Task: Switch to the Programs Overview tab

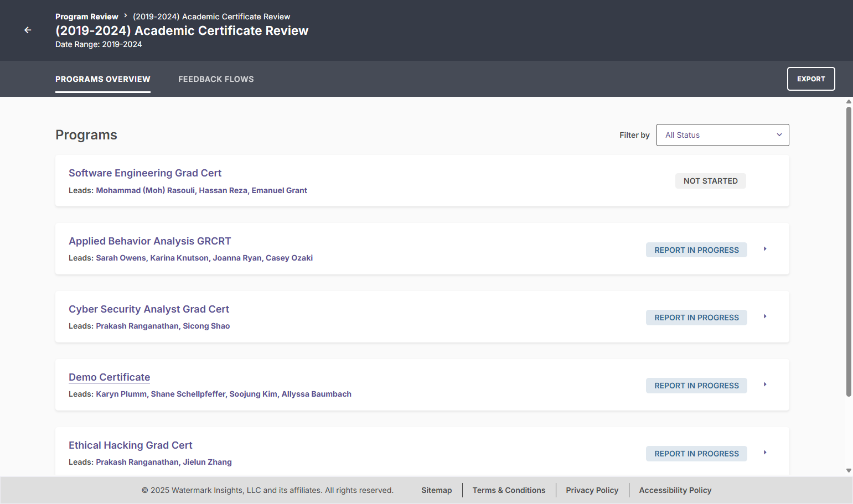Action: 103,79
